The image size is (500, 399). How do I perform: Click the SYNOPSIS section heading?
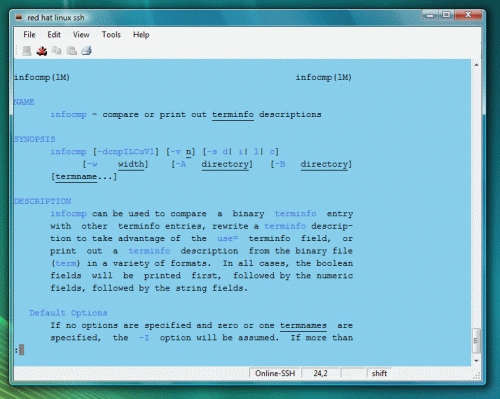(x=34, y=139)
